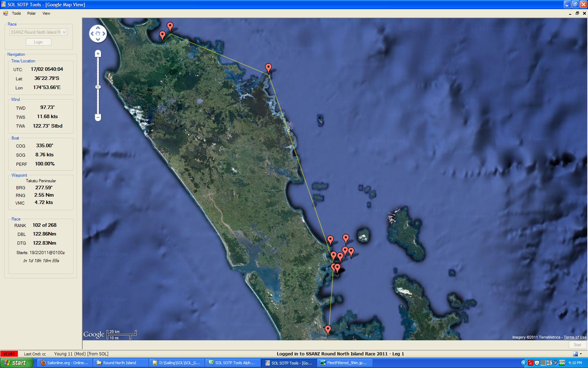Image resolution: width=588 pixels, height=368 pixels.
Task: Zoom in with the plus button
Action: [x=98, y=54]
